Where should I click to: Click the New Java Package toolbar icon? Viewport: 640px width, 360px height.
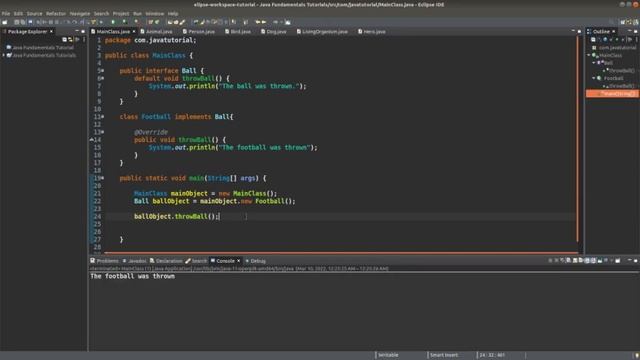[x=151, y=22]
